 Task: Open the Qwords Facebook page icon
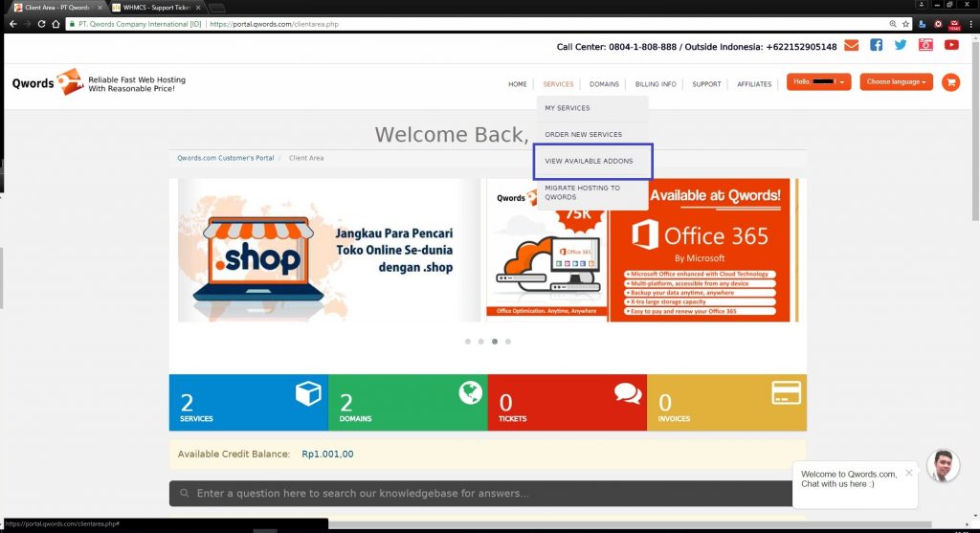(876, 45)
